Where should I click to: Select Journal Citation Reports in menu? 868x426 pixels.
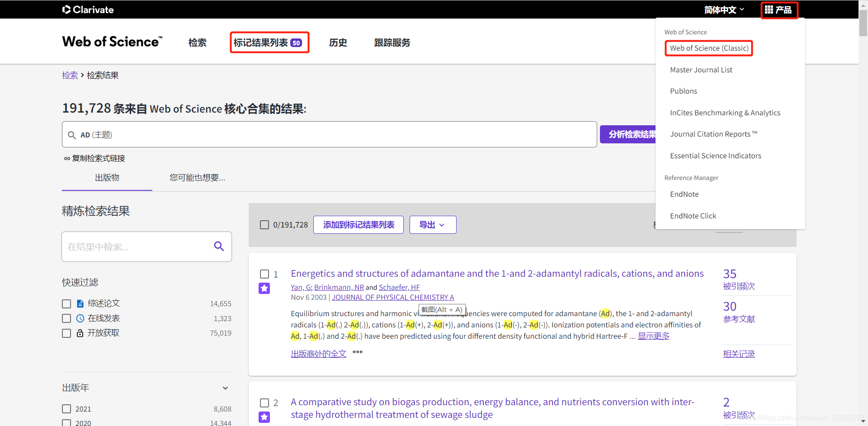[x=713, y=134]
